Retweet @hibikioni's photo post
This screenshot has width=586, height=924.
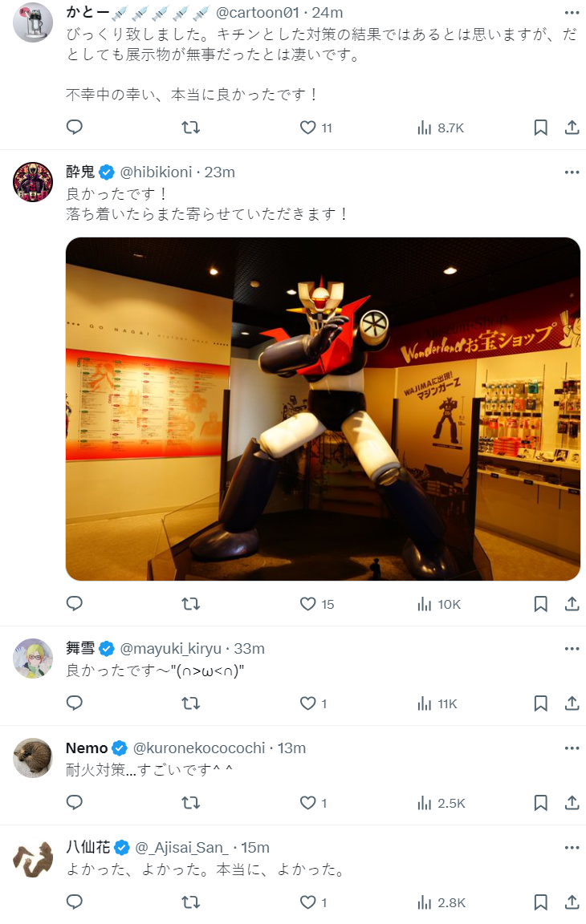coord(190,603)
